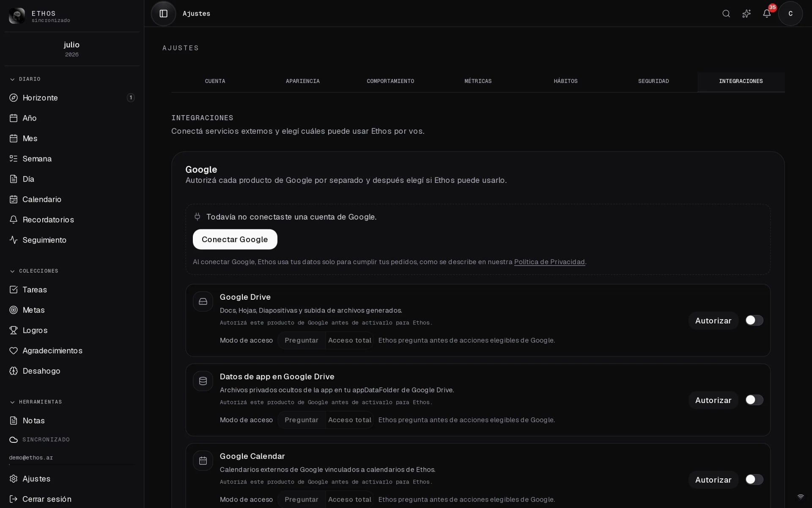Image resolution: width=812 pixels, height=508 pixels.
Task: Click the sparkles AI assistant icon
Action: (746, 14)
